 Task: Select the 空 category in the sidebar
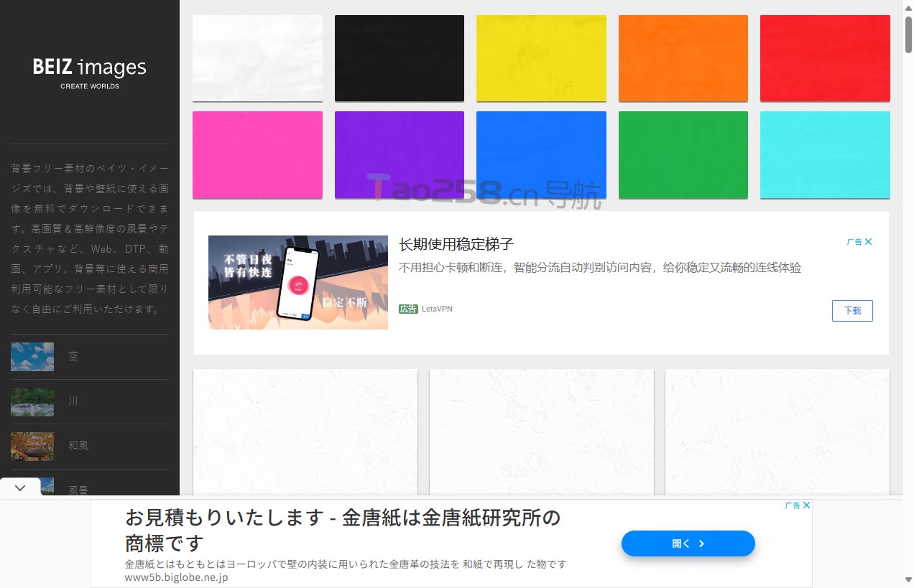click(73, 357)
